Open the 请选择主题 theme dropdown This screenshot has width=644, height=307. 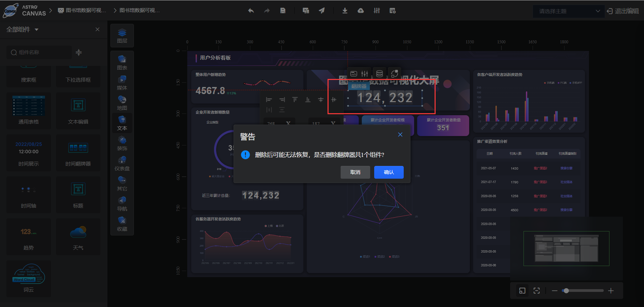click(x=568, y=11)
